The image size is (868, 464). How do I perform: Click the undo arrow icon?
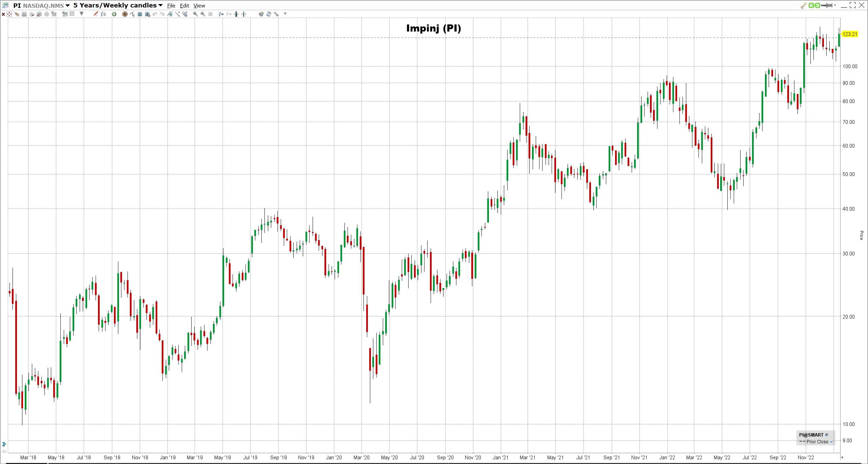click(155, 14)
